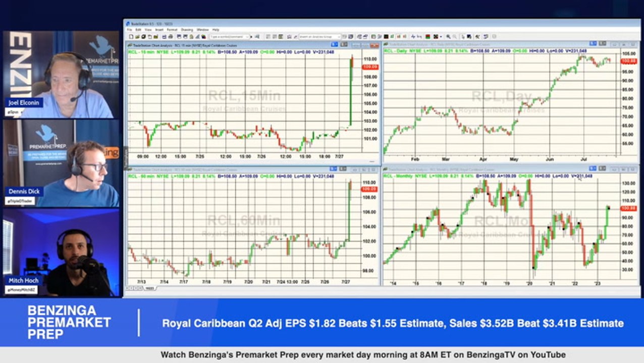Click the Royal Caribbean Q2 earnings headline
644x363 pixels.
click(393, 323)
